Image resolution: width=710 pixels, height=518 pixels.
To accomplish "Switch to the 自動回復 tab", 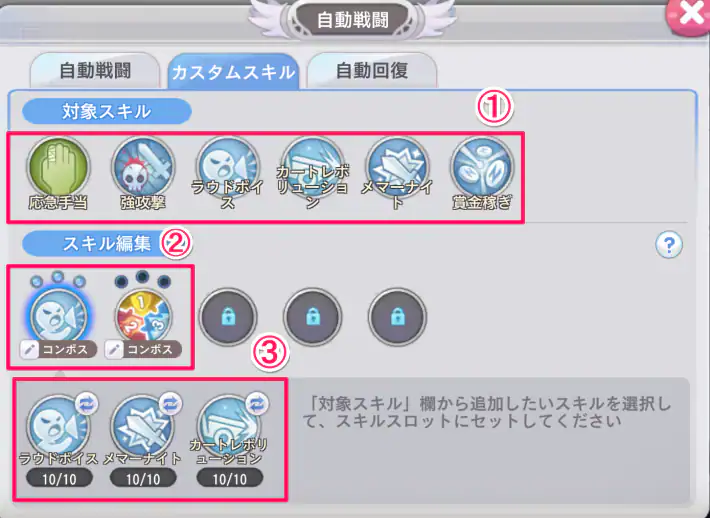I will point(372,71).
